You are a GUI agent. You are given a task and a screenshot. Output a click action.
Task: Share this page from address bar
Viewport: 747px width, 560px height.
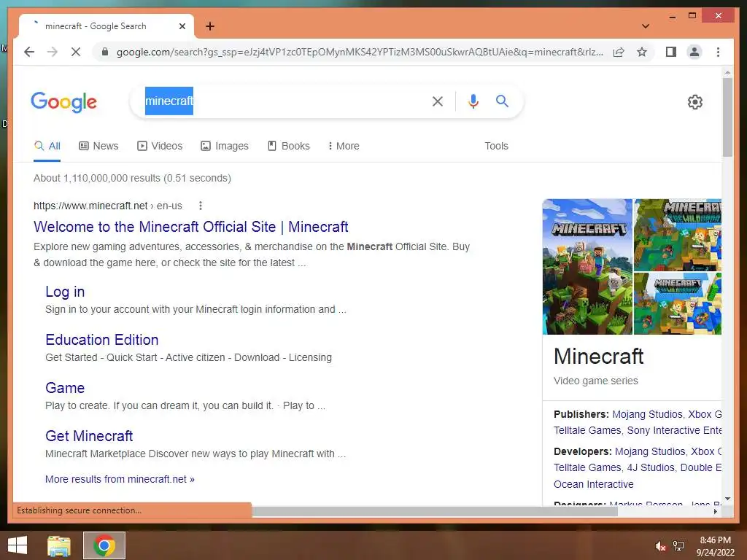(619, 52)
